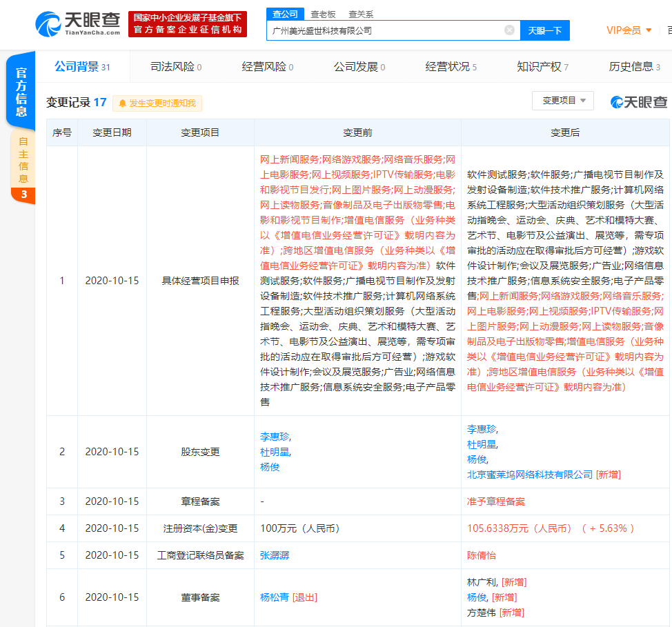This screenshot has height=627, width=672.
Task: Select the 官方信息 side tab
Action: pos(21,91)
